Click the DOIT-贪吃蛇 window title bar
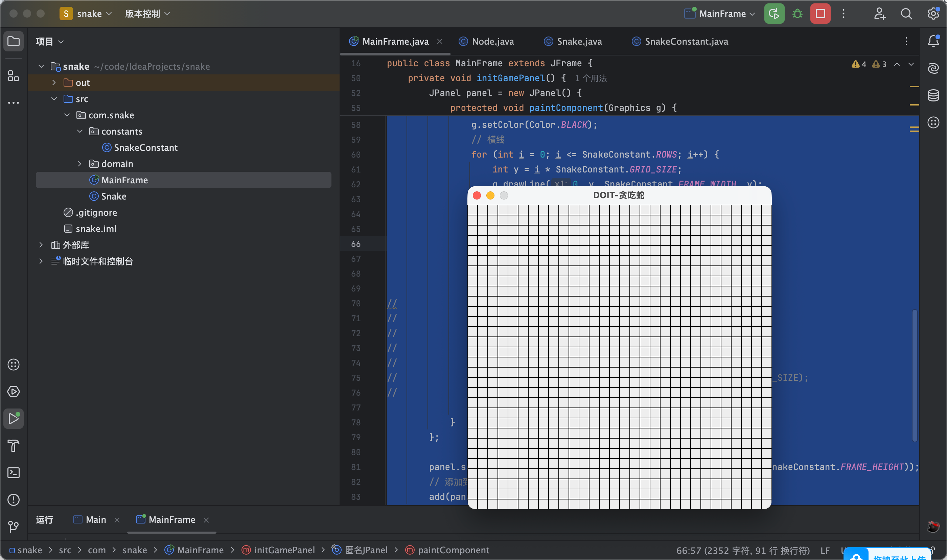Image resolution: width=947 pixels, height=560 pixels. pos(619,195)
